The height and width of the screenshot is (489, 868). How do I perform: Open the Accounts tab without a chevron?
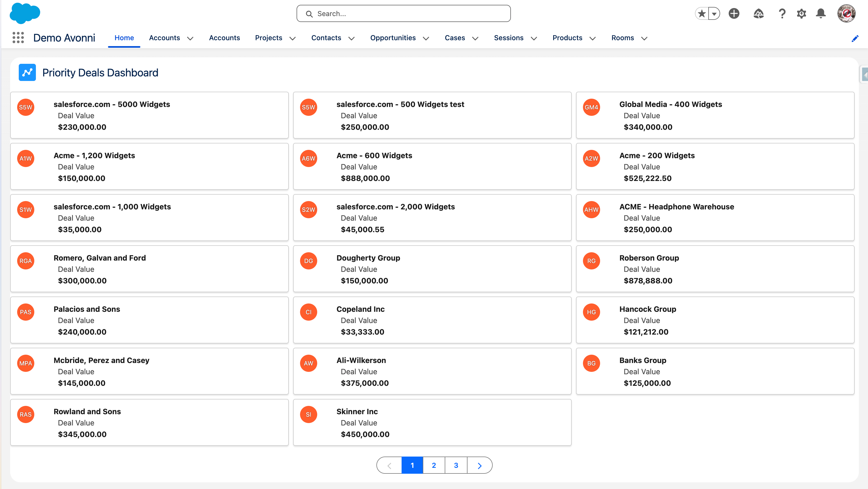click(x=225, y=38)
